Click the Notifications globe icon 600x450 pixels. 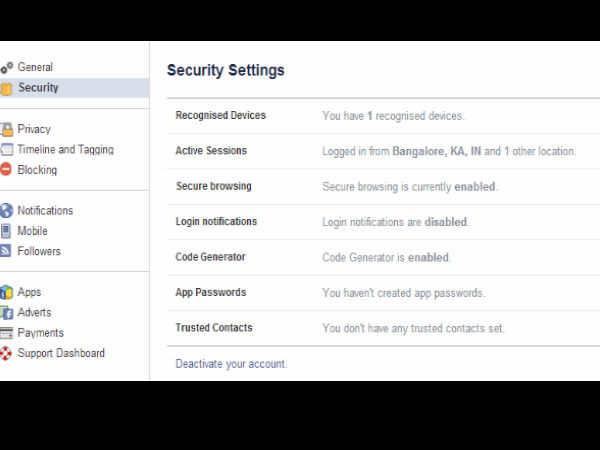6,211
